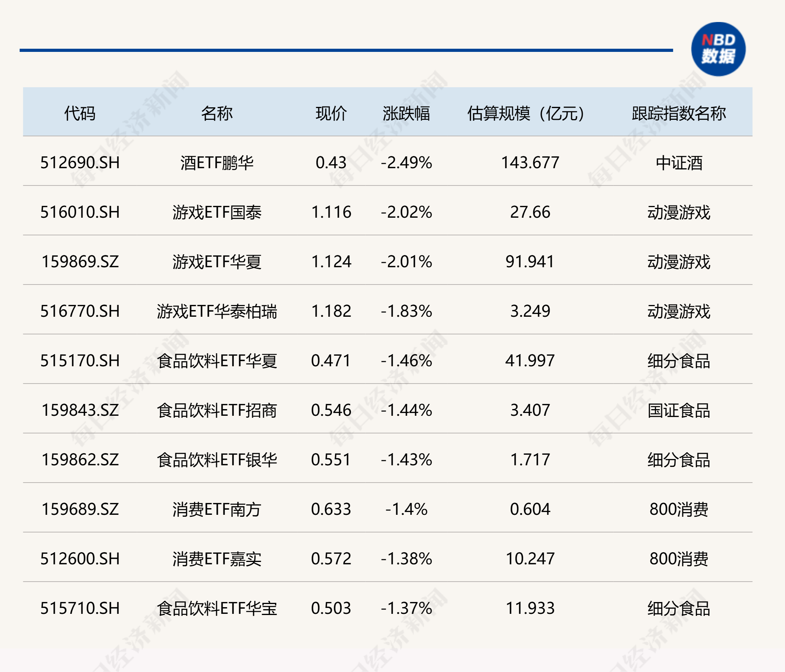Select the 名称 column header
The image size is (785, 672).
217,113
